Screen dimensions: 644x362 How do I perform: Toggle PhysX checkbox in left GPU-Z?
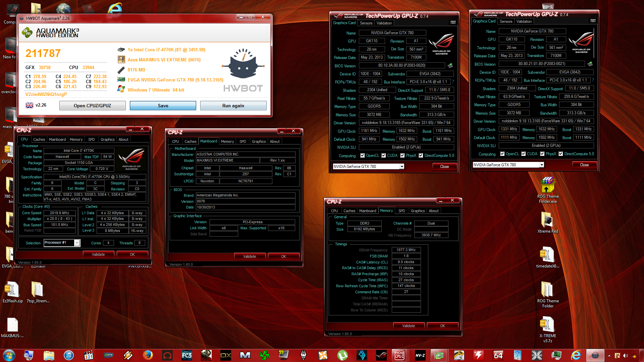[402, 156]
